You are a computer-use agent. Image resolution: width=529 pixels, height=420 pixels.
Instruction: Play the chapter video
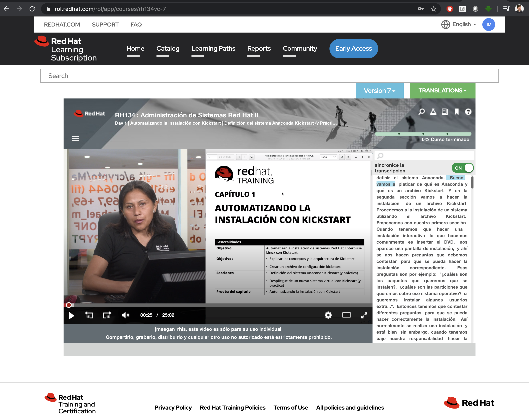pyautogui.click(x=71, y=316)
